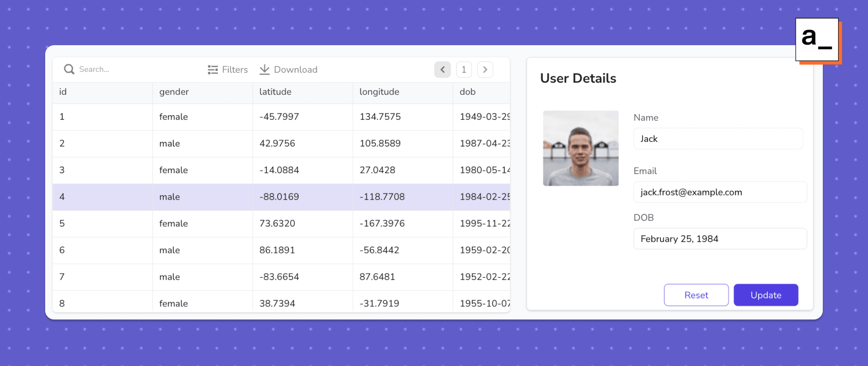Click the Appsmith logo badge
Viewport: 868px width, 366px height.
817,40
